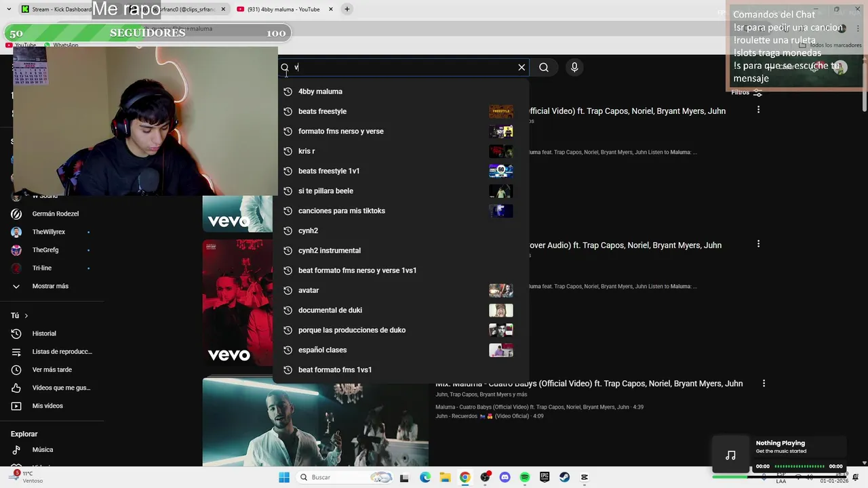The width and height of the screenshot is (868, 488).
Task: Open Mix Maluma Cuatro Babys video thumbnail
Action: tap(315, 422)
